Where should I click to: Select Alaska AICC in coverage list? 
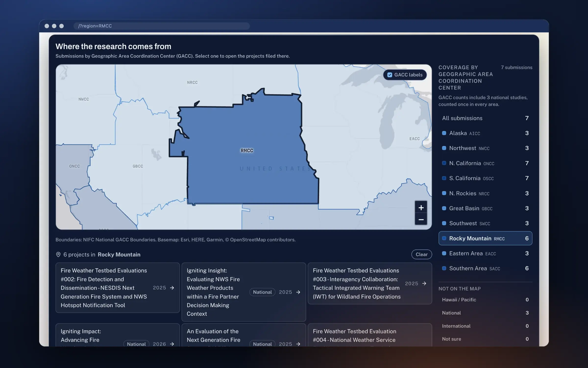click(485, 133)
